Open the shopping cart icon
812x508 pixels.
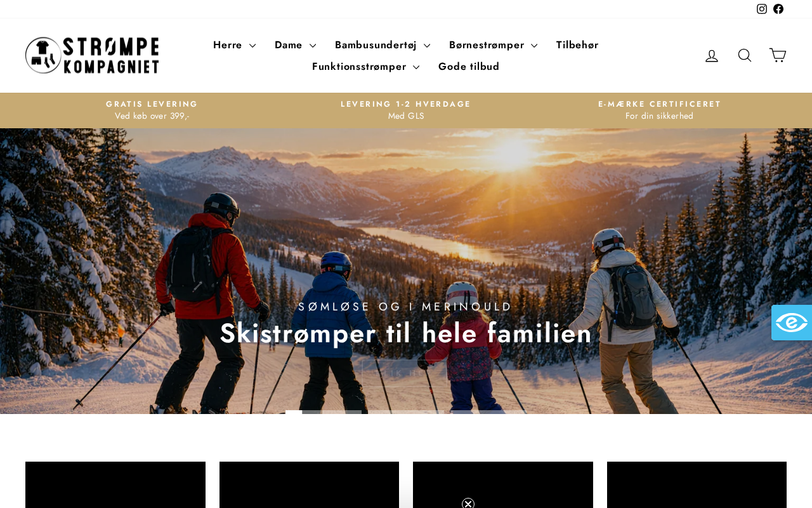(778, 55)
